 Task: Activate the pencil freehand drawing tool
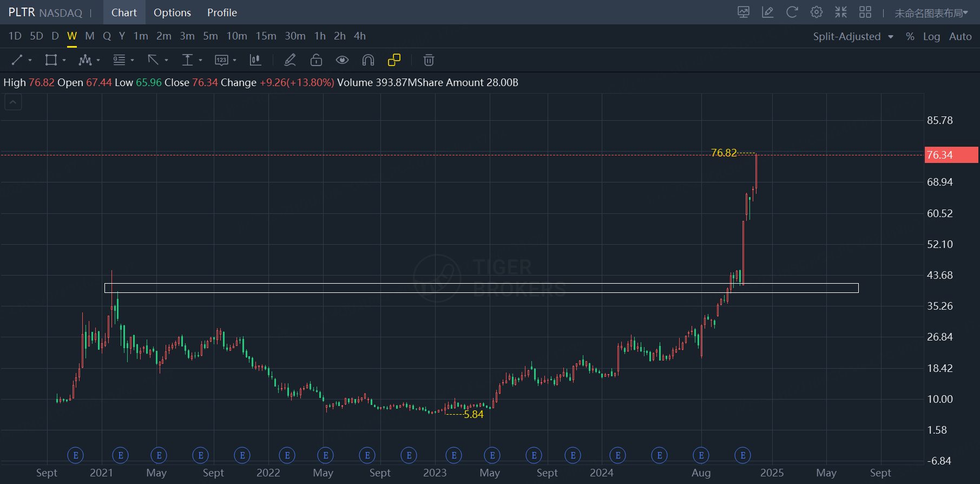290,60
